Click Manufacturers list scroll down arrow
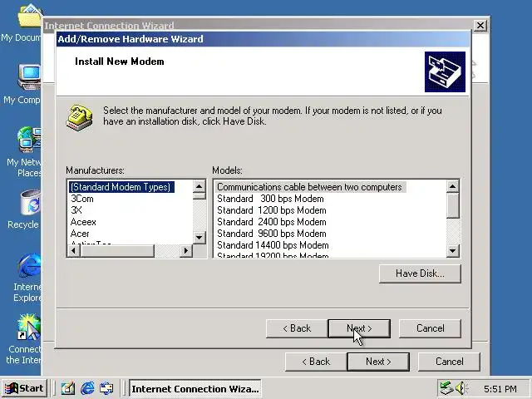 (199, 238)
